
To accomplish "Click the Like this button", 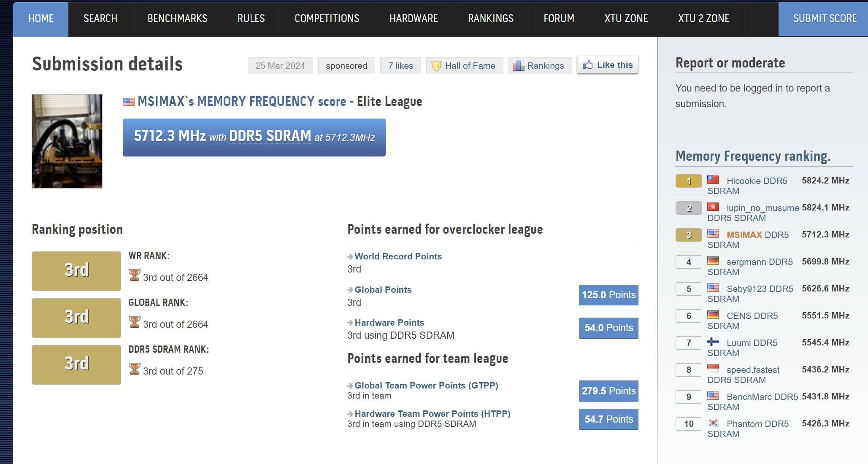I will [608, 65].
